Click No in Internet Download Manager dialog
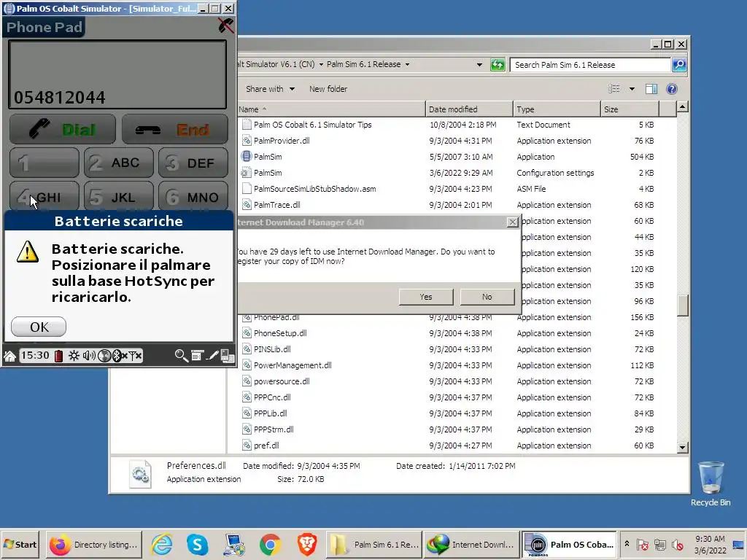The height and width of the screenshot is (560, 747). point(487,297)
